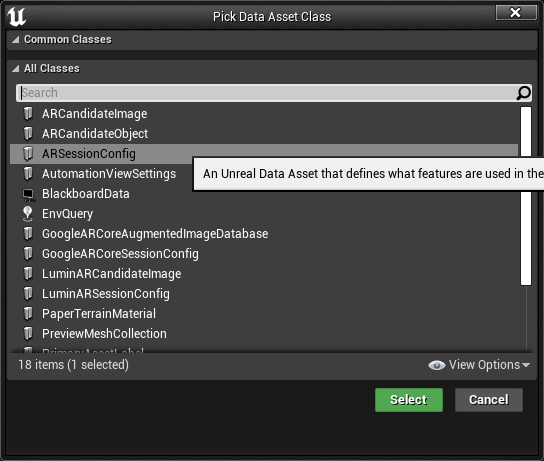Viewport: 544px width, 461px height.
Task: Confirm with the green Select button
Action: point(409,400)
